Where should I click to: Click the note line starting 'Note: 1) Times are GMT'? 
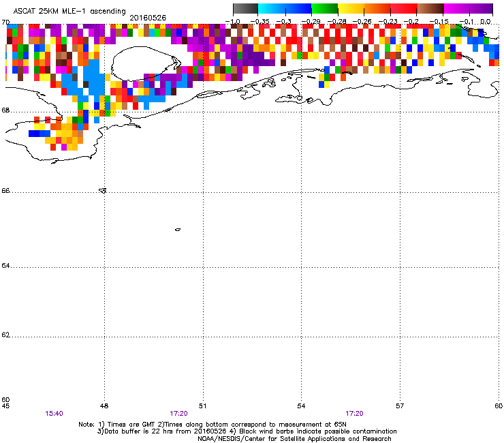coord(212,425)
